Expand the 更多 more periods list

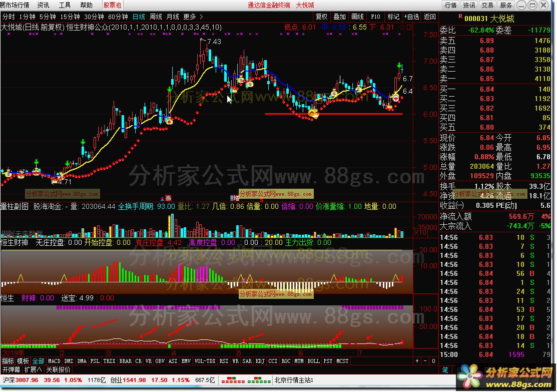pyautogui.click(x=193, y=17)
